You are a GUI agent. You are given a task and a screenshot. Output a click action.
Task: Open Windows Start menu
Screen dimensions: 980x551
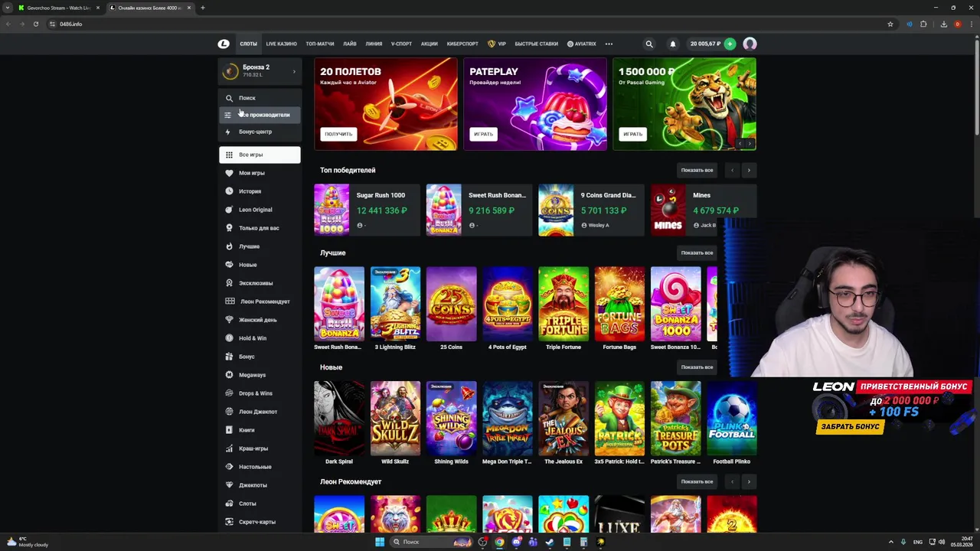pyautogui.click(x=380, y=542)
